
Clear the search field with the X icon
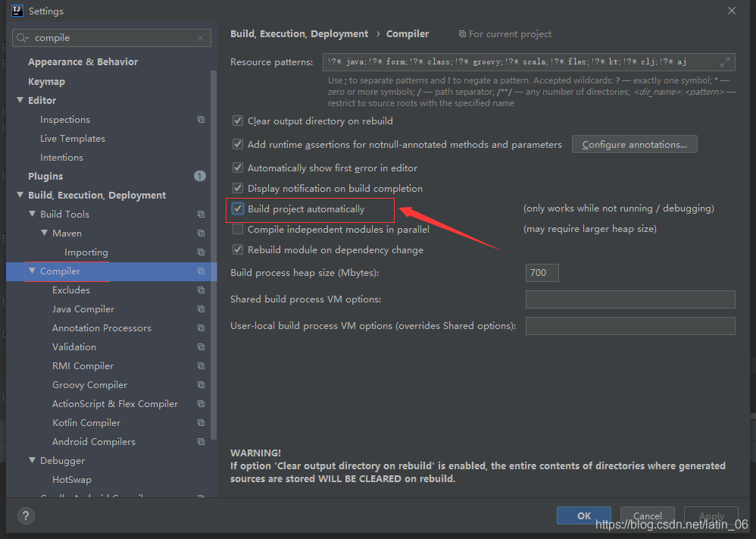click(200, 37)
